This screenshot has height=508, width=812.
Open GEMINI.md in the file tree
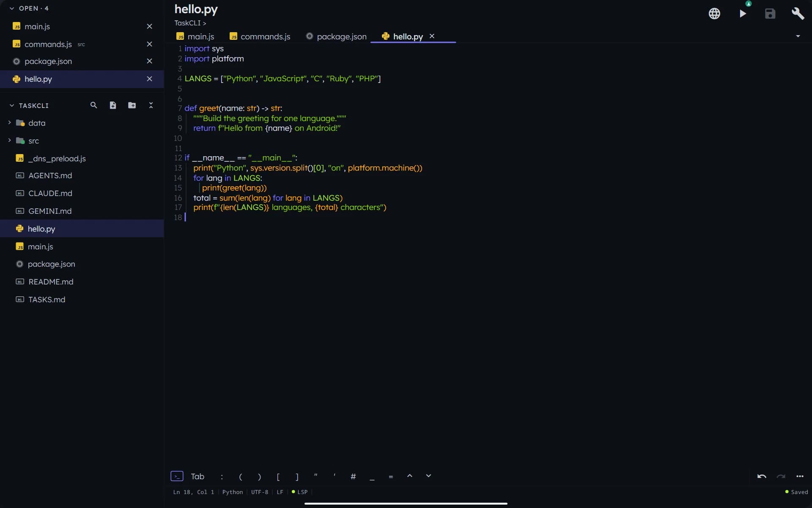[82, 211]
